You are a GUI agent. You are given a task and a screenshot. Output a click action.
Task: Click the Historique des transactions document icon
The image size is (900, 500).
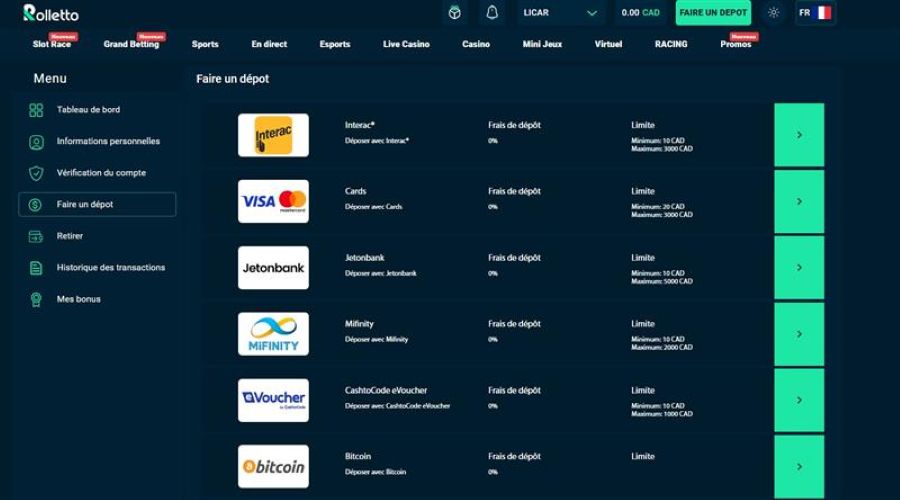(x=36, y=268)
